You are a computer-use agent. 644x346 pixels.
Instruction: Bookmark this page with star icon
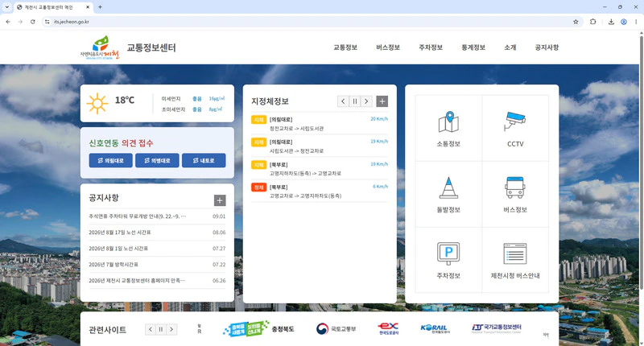[x=576, y=22]
